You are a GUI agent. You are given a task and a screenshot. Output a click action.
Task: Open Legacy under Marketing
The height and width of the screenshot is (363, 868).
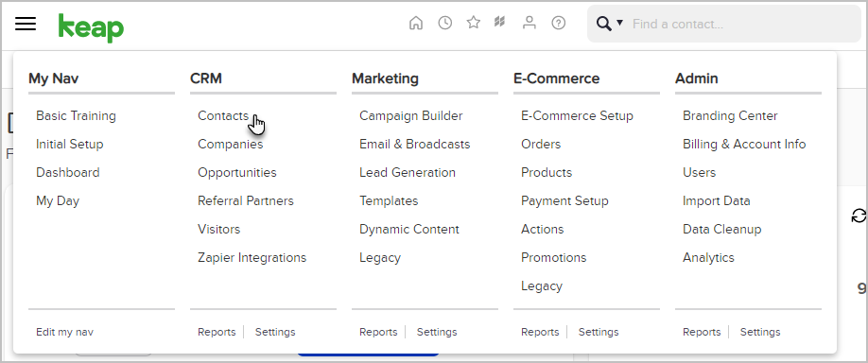tap(380, 258)
